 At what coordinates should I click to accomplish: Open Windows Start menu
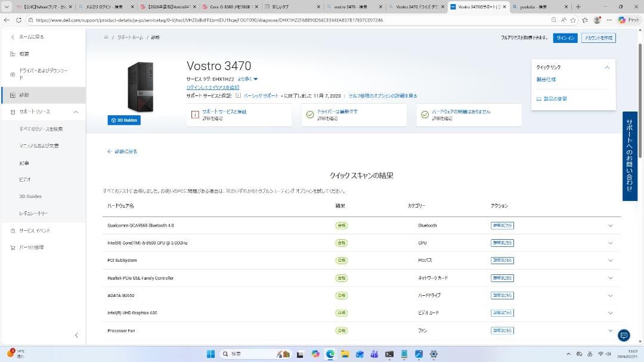pyautogui.click(x=210, y=354)
